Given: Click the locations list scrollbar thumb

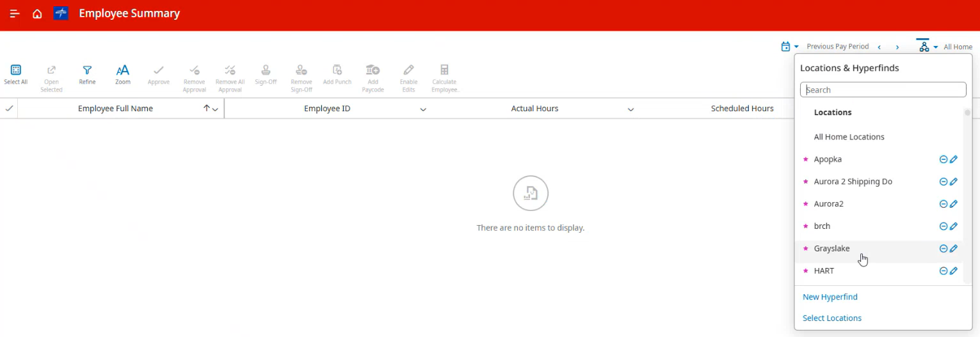Looking at the screenshot, I should [x=967, y=113].
